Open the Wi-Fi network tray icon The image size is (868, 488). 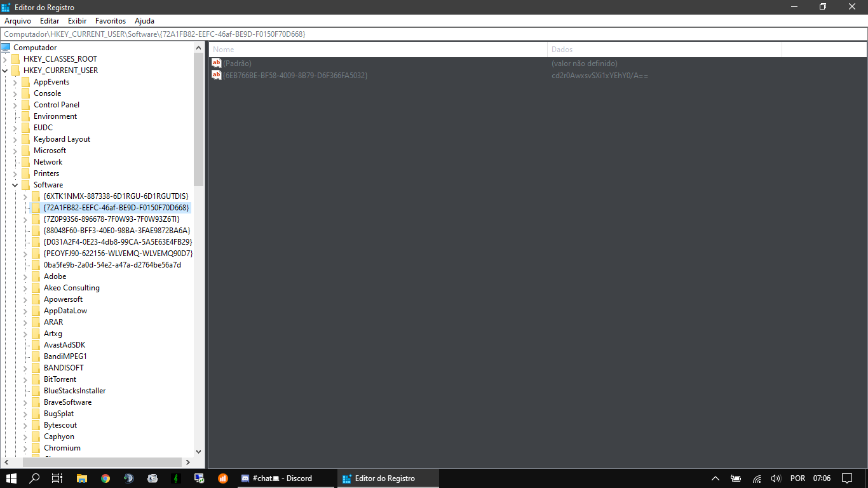757,478
